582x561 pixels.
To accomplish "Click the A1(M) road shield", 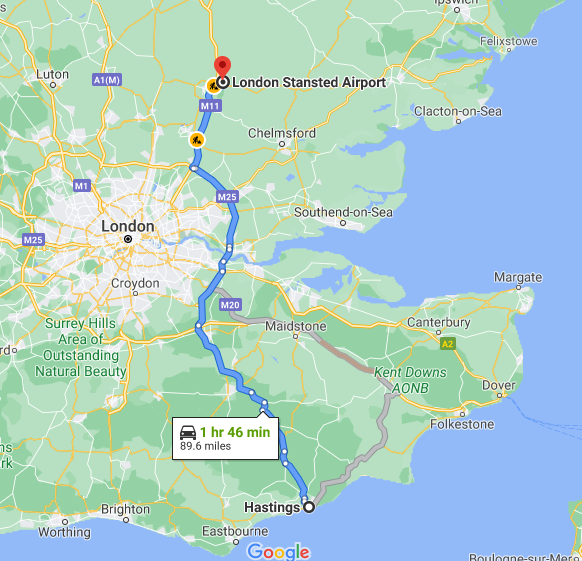I will click(107, 80).
